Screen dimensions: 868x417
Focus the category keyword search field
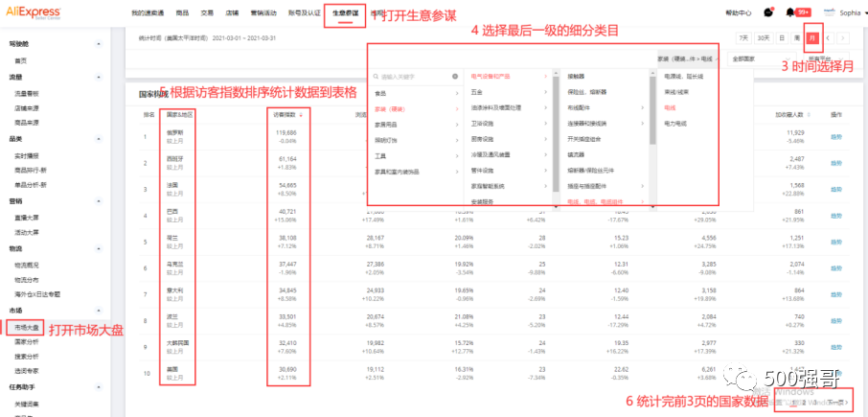(x=415, y=77)
